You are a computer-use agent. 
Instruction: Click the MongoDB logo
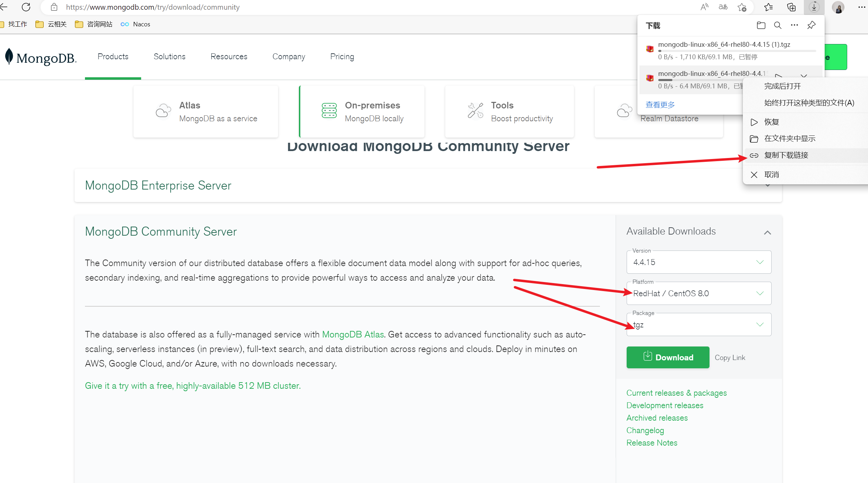click(41, 57)
